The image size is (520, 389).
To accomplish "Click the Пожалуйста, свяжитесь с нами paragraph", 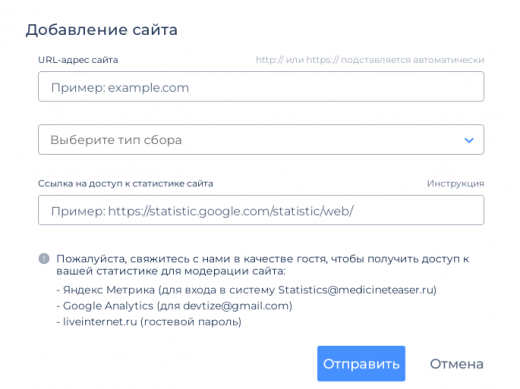I will coord(263,265).
